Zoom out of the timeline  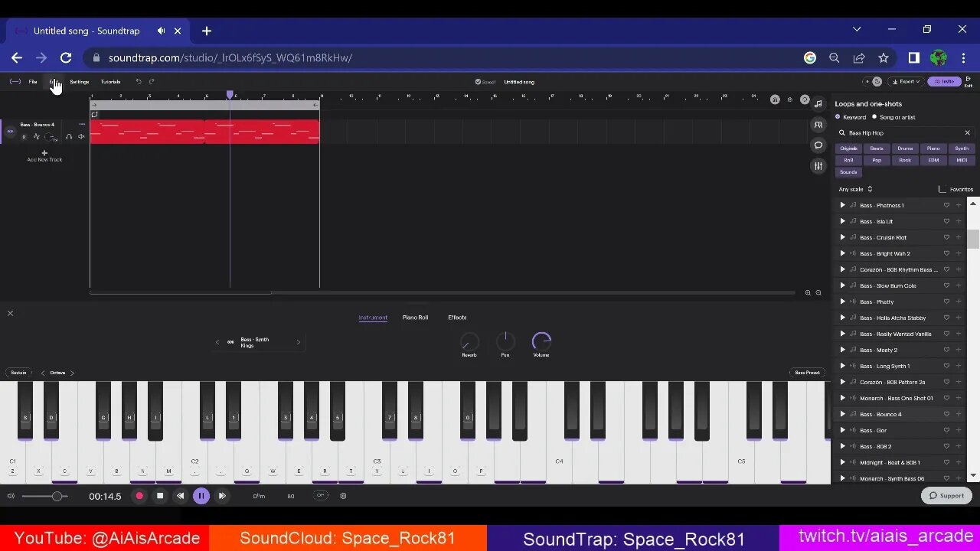[818, 292]
